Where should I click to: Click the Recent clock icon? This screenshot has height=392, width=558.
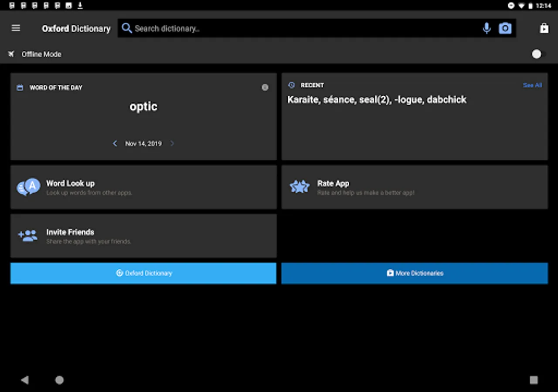(x=292, y=85)
